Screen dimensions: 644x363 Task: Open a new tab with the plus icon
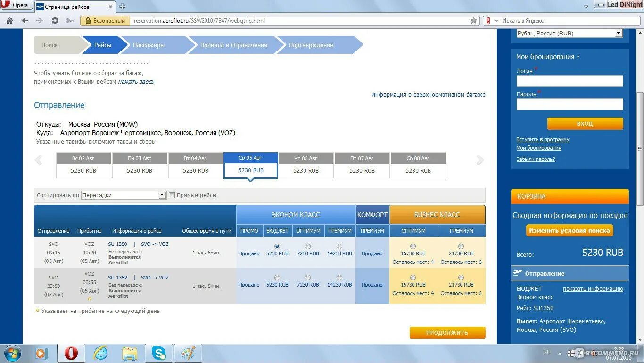click(122, 6)
